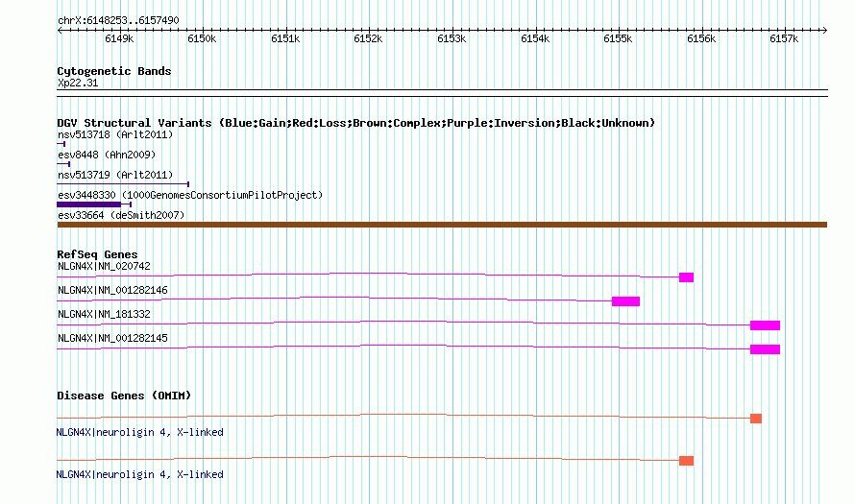This screenshot has width=855, height=504.
Task: Click the nsv513718 (Arlt2011) variant label
Action: point(115,134)
